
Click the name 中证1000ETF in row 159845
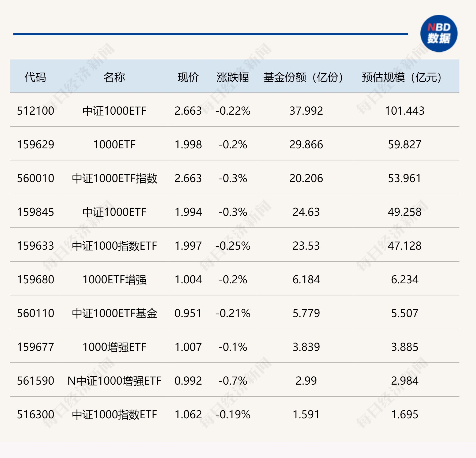click(114, 212)
